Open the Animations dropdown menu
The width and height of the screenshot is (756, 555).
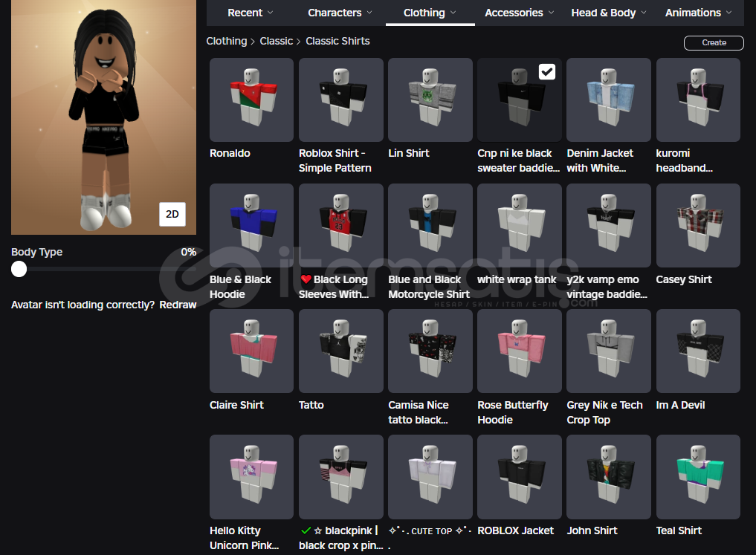(x=698, y=13)
